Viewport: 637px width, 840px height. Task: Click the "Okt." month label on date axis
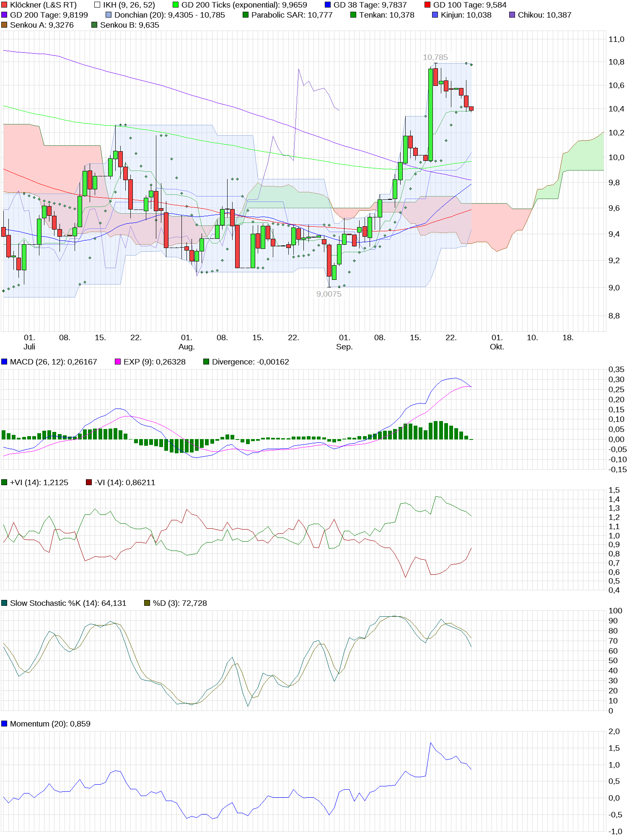497,347
